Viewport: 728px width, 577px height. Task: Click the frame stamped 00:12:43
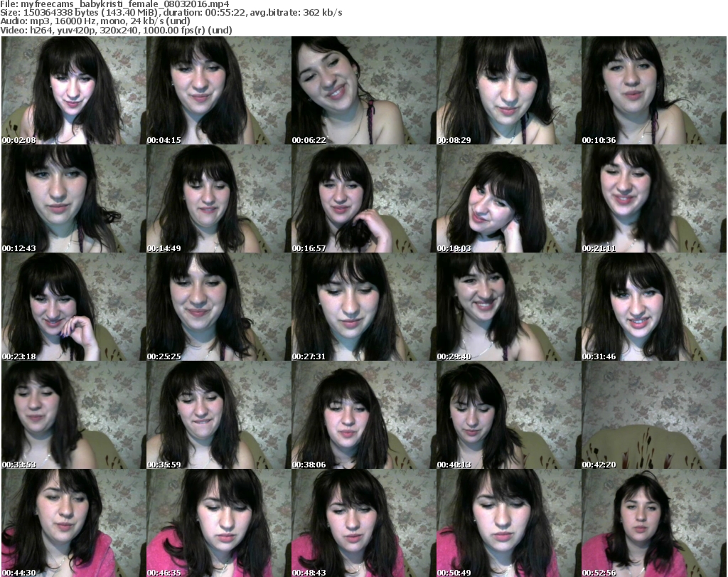tap(74, 198)
